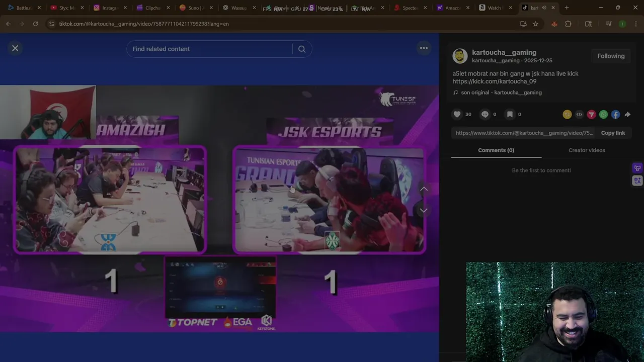This screenshot has height=362, width=644.
Task: Open the kartoucha__gaming username link
Action: point(504,52)
